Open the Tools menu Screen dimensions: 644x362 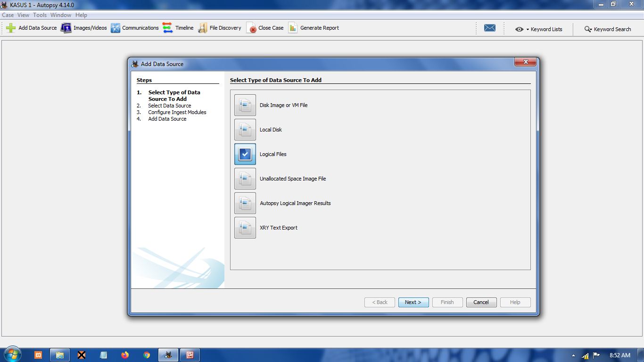pyautogui.click(x=40, y=15)
